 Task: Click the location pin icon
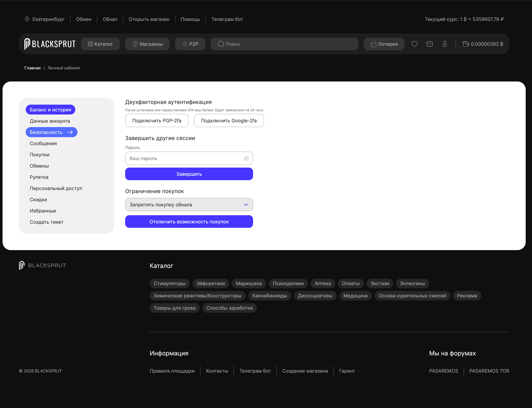pyautogui.click(x=27, y=19)
